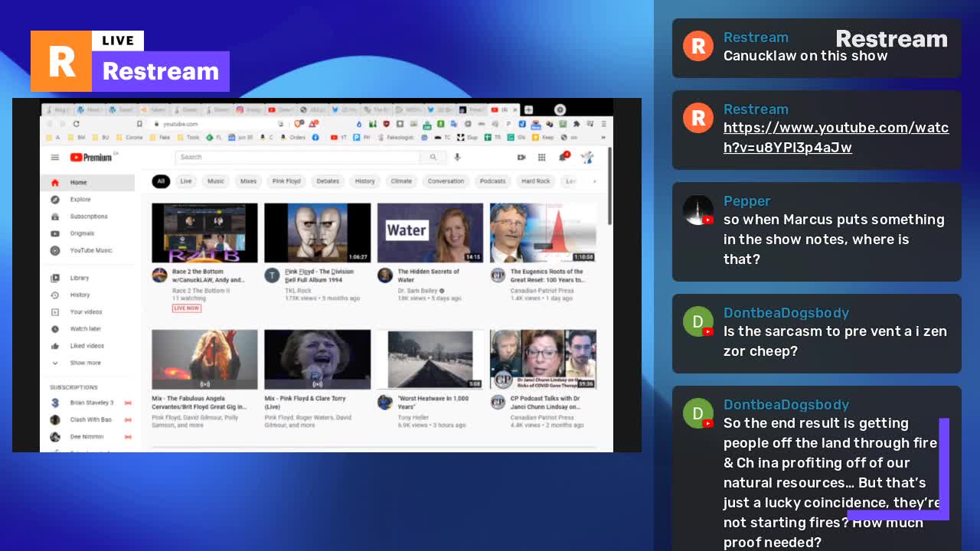Open History in the sidebar
The height and width of the screenshot is (551, 980).
point(87,295)
